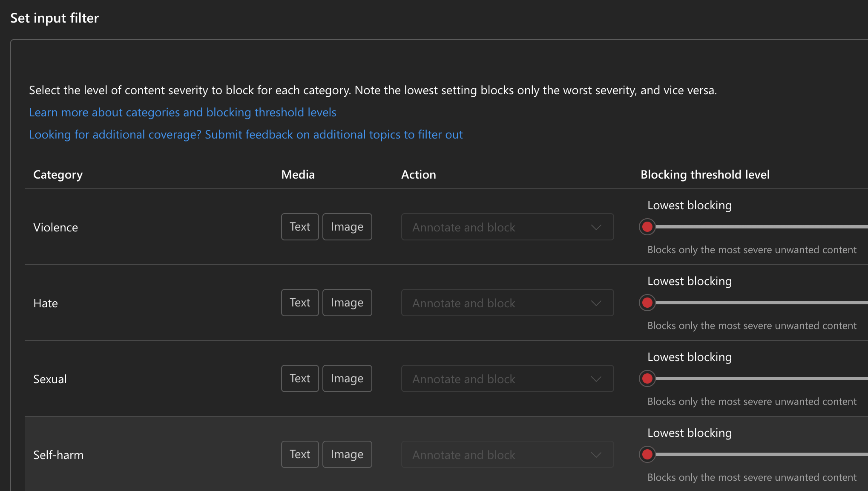Select the Self-harm category label
The height and width of the screenshot is (491, 868).
pyautogui.click(x=58, y=455)
